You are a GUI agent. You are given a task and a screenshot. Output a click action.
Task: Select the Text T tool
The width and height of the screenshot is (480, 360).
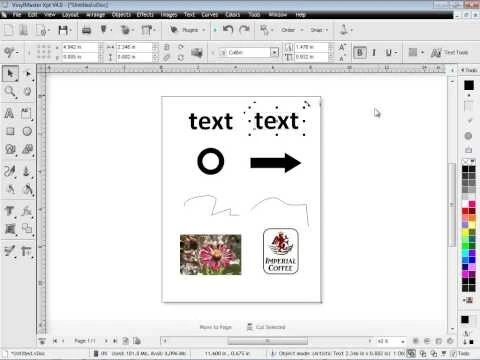coord(9,211)
